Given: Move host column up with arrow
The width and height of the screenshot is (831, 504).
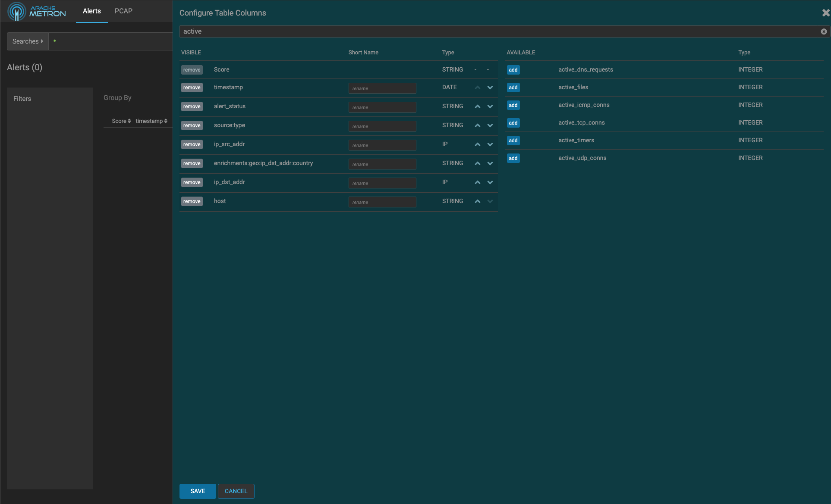Looking at the screenshot, I should tap(478, 201).
